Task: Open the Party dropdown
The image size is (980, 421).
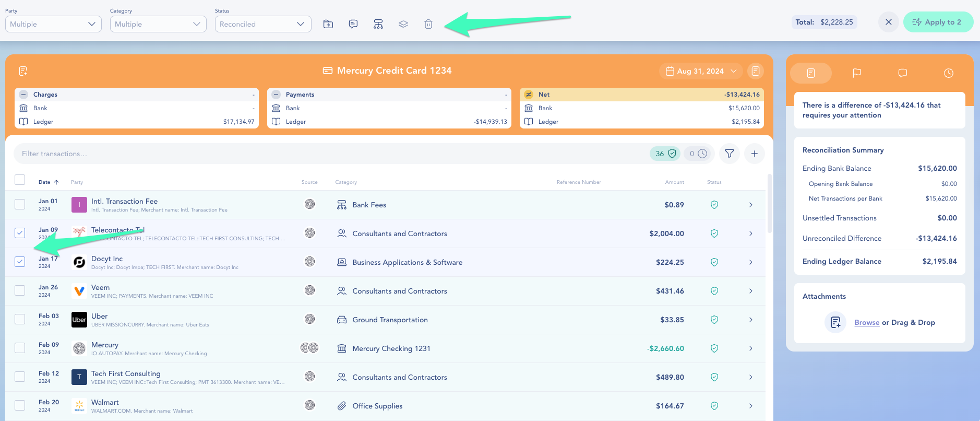Action: [53, 24]
